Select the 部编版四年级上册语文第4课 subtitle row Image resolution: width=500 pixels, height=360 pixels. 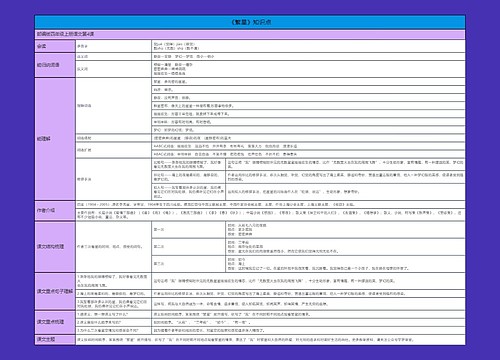coord(250,34)
